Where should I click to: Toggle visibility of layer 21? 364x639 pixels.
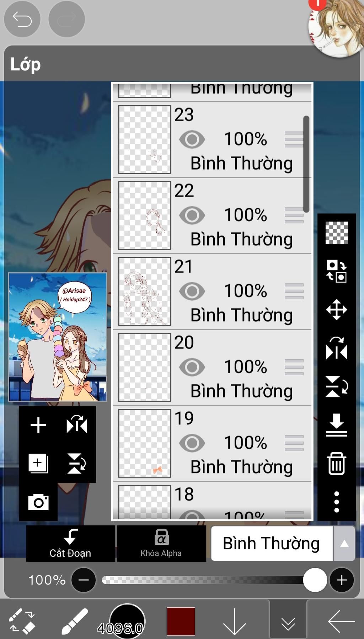click(192, 291)
